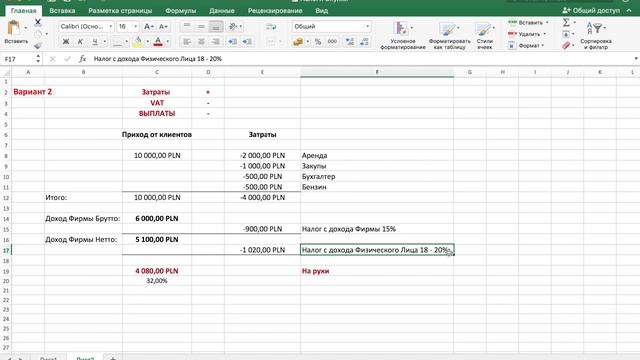Open Conditional Formatting (Условное форматирование)
640x360 pixels.
click(x=402, y=36)
